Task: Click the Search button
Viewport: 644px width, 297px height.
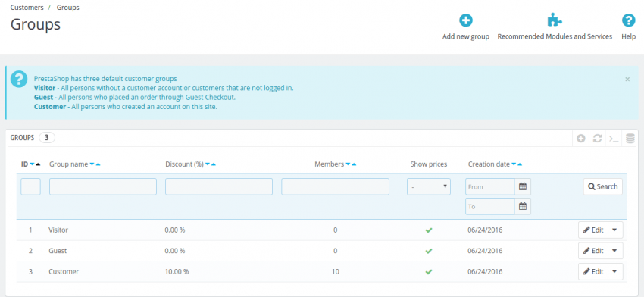Action: pos(603,186)
